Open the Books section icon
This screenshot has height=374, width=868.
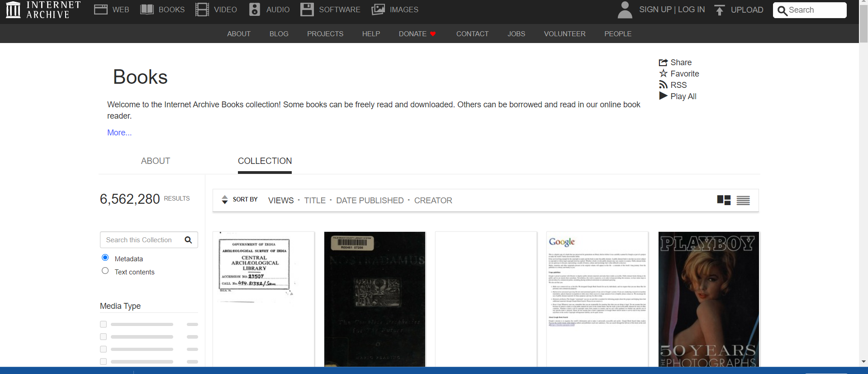pyautogui.click(x=147, y=10)
